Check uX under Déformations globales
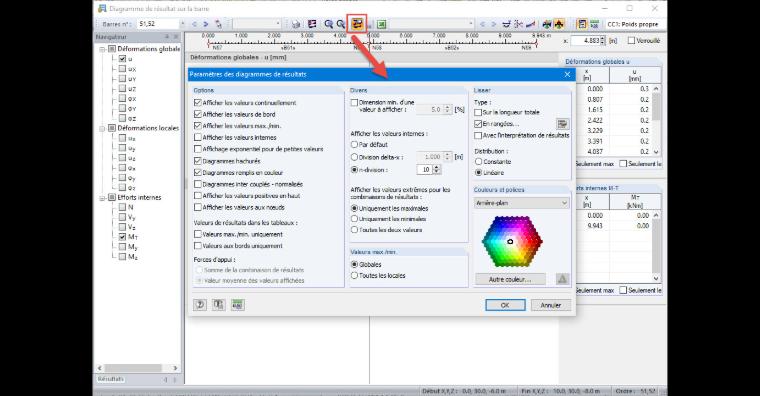The height and width of the screenshot is (396, 760). pos(122,69)
